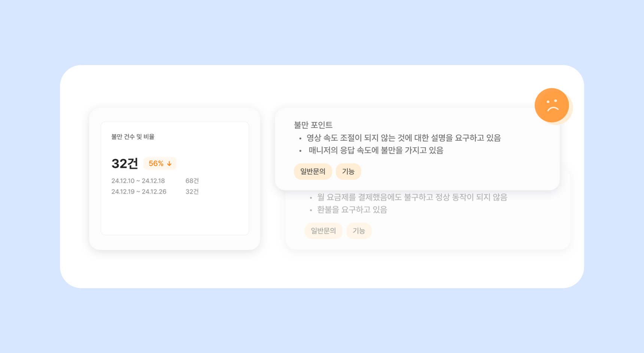Viewport: 644px width, 353px height.
Task: Click the small 32건 value beside the second date range
Action: coord(192,192)
